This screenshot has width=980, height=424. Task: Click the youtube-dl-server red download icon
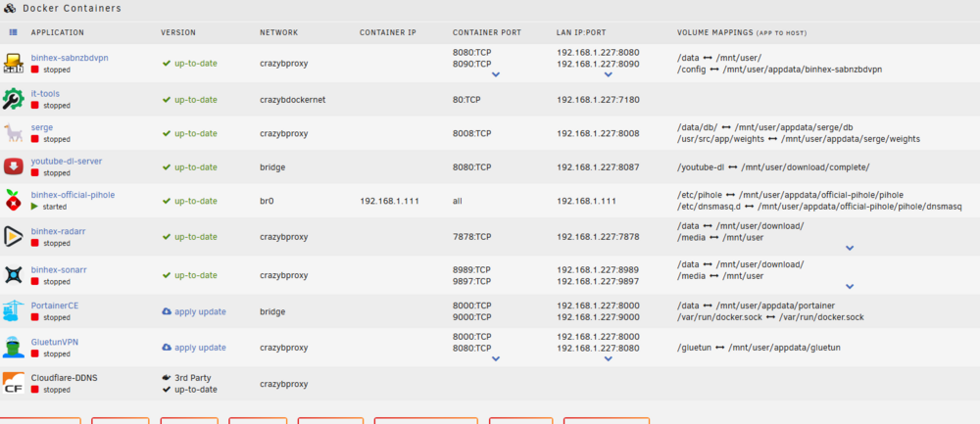coord(13,166)
